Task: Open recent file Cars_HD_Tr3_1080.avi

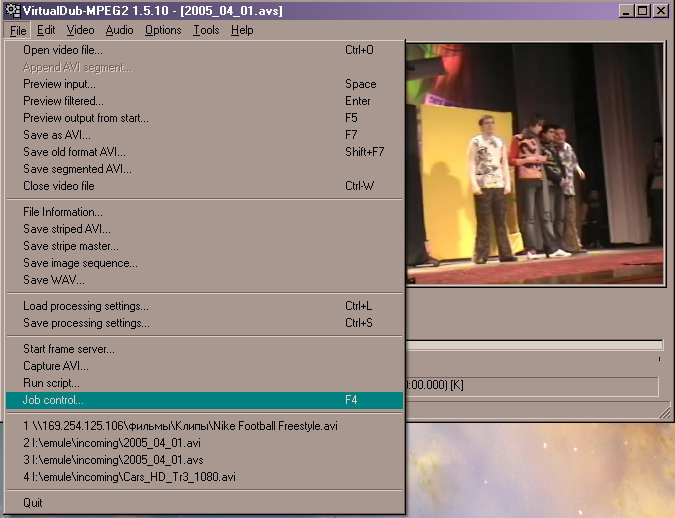Action: point(130,477)
